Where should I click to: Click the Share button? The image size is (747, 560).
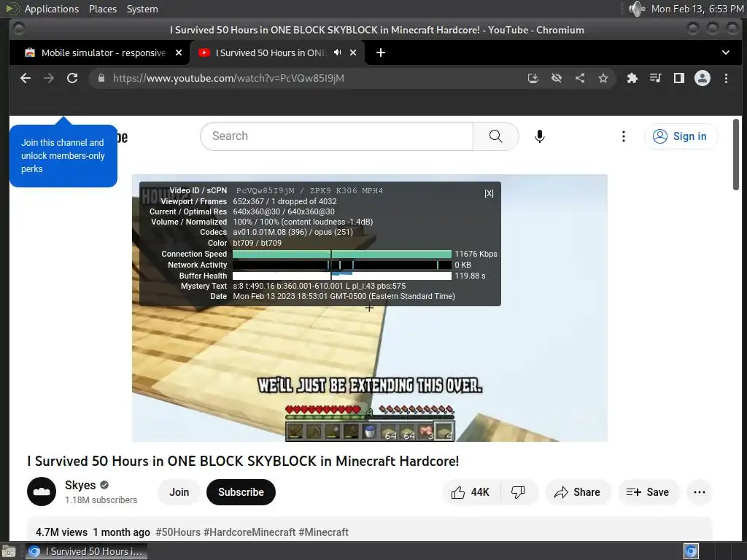coord(577,492)
